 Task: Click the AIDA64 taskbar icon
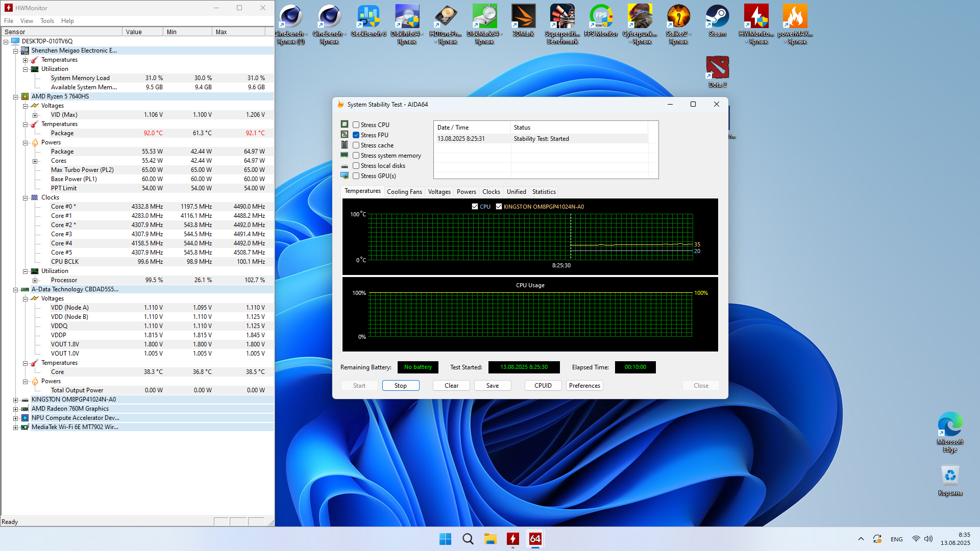click(535, 539)
